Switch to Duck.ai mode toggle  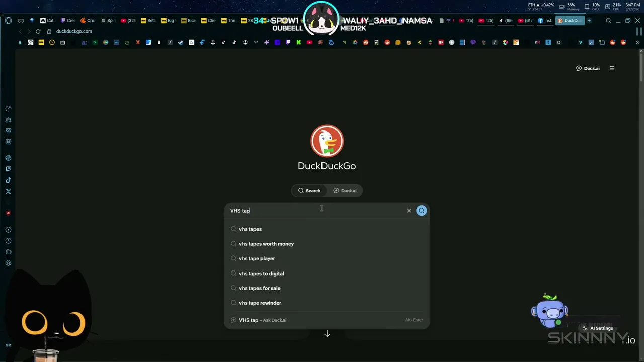[x=345, y=191]
